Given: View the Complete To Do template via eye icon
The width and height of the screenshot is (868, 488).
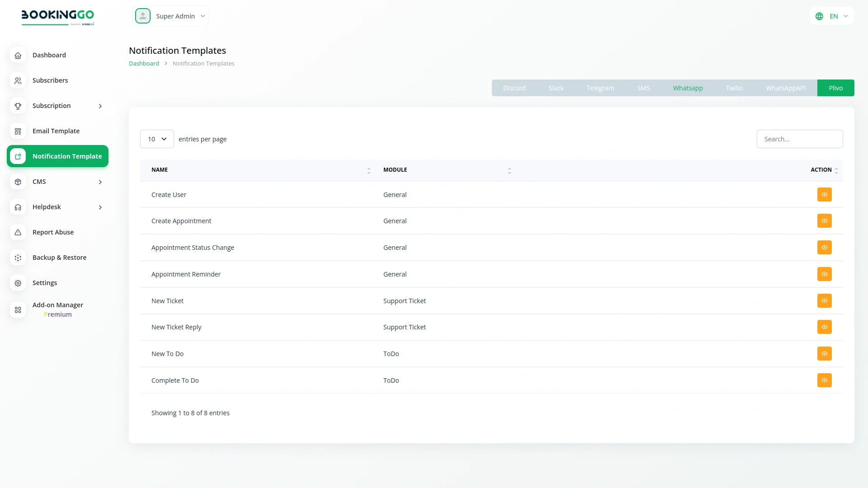Looking at the screenshot, I should pos(824,380).
